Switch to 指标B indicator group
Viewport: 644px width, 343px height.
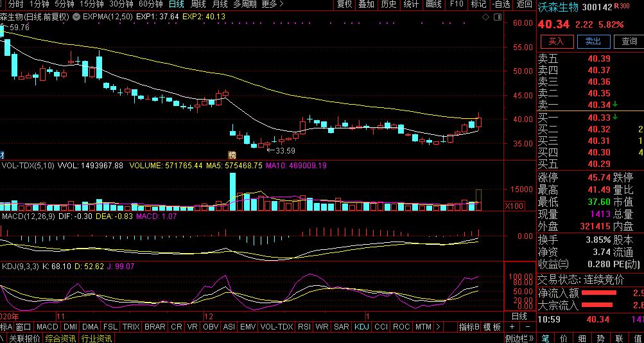pos(469,327)
